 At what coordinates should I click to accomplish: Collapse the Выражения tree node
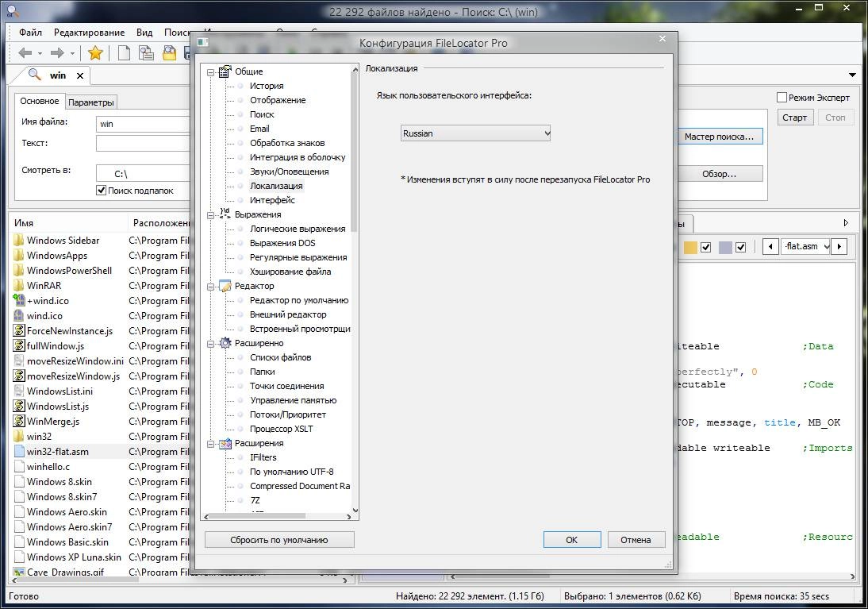point(210,215)
